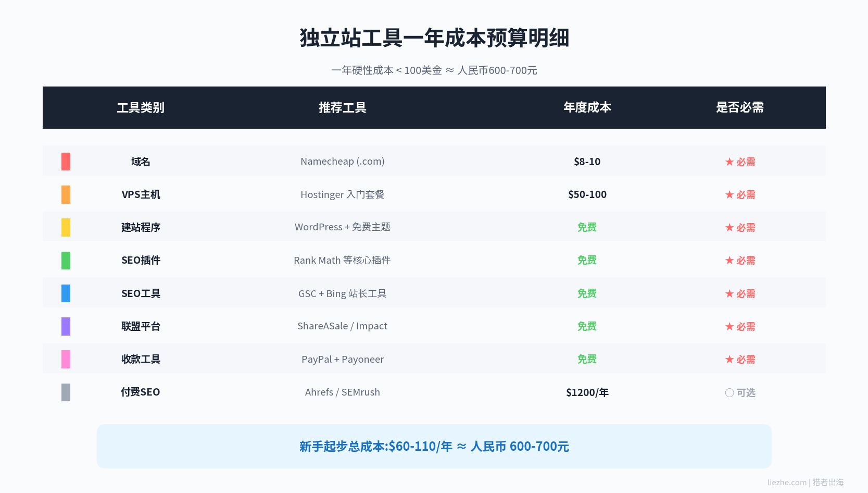This screenshot has height=493, width=868.
Task: Click the 必需 star in the 收款工具 row
Action: pyautogui.click(x=729, y=360)
